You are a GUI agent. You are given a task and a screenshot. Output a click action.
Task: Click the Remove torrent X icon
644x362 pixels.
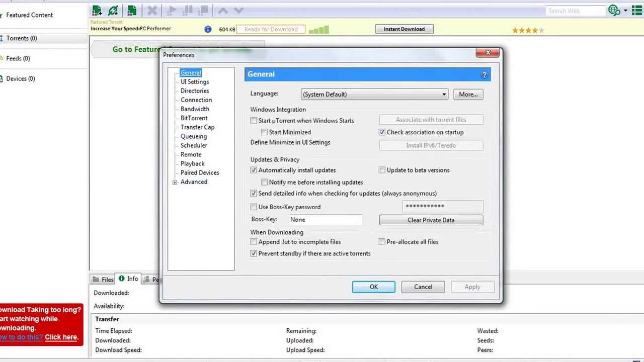[x=152, y=10]
